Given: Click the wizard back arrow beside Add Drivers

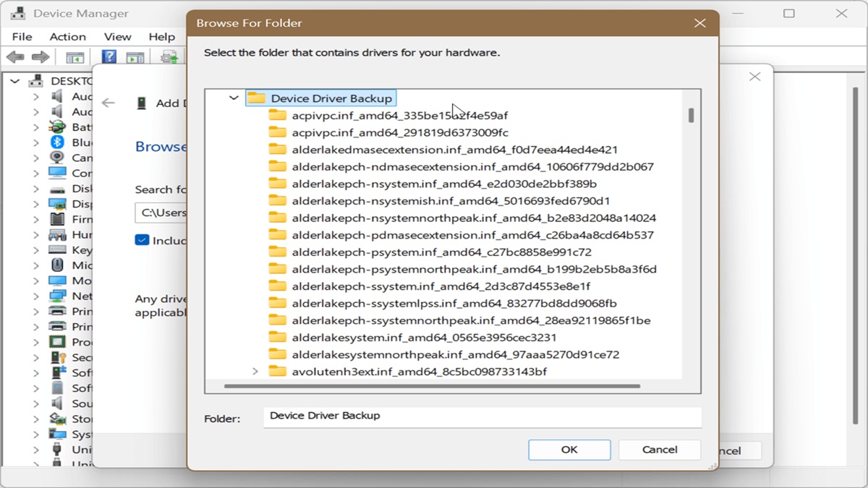Looking at the screenshot, I should [x=109, y=103].
